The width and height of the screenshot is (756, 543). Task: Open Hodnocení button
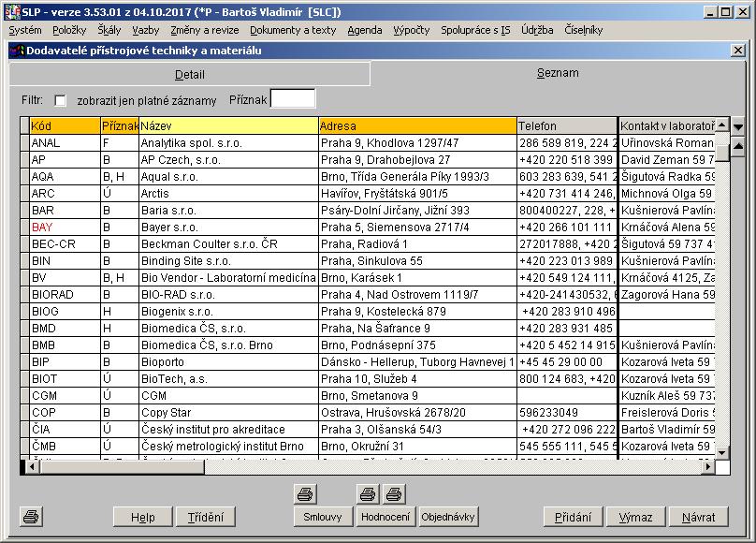(x=385, y=517)
